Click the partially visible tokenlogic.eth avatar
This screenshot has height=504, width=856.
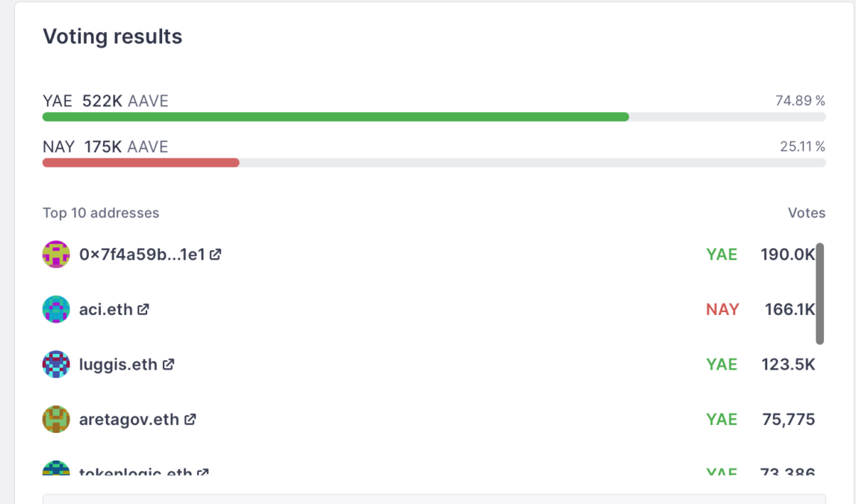click(56, 470)
